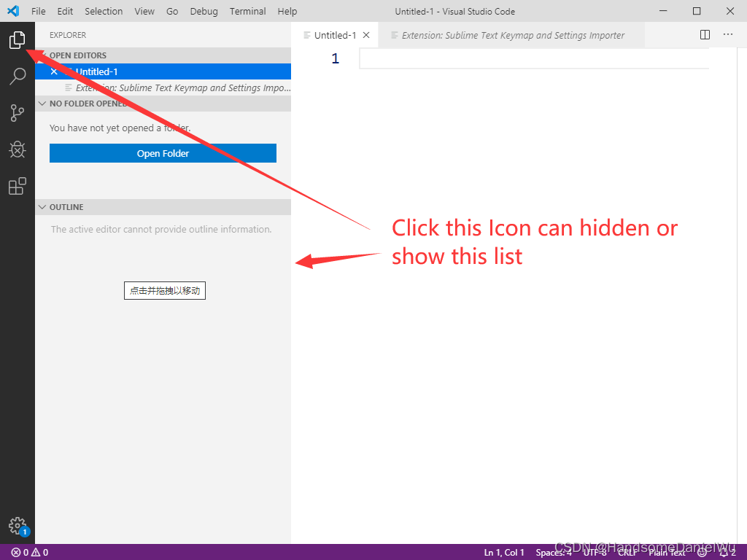
Task: Click the VS Code logo icon
Action: tap(13, 11)
